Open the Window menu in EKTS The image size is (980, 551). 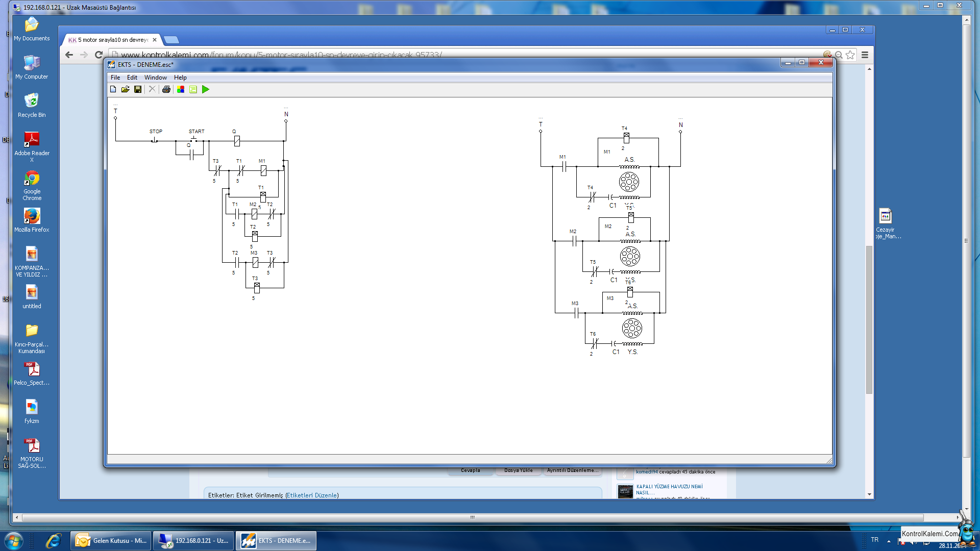click(x=156, y=78)
